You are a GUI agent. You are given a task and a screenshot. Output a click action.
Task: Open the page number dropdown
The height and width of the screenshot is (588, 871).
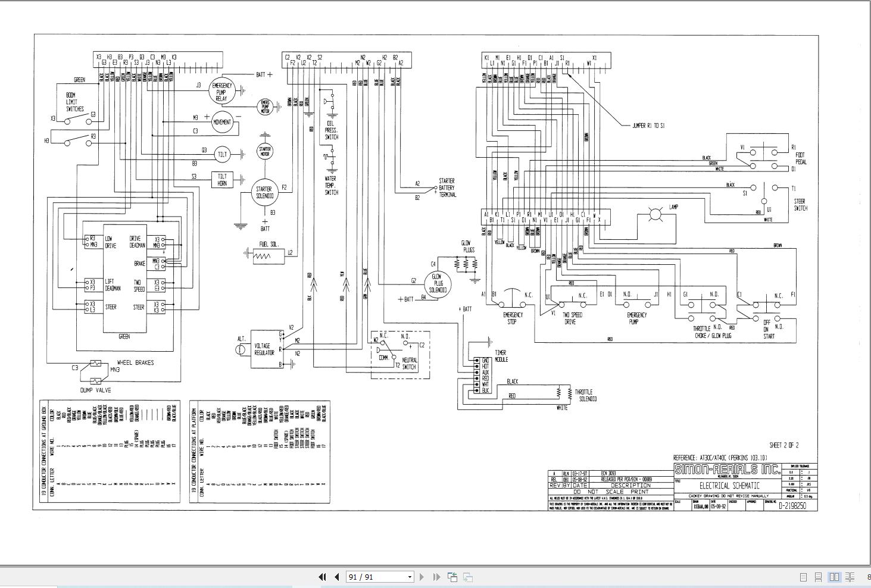[410, 577]
